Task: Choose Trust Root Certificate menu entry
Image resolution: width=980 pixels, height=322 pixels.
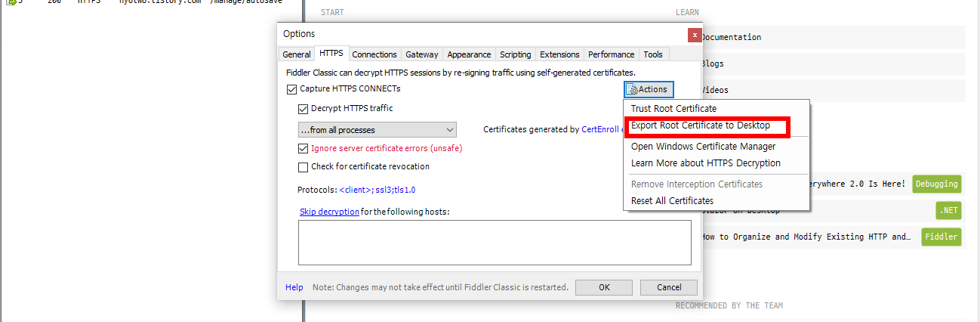Action: (x=673, y=109)
